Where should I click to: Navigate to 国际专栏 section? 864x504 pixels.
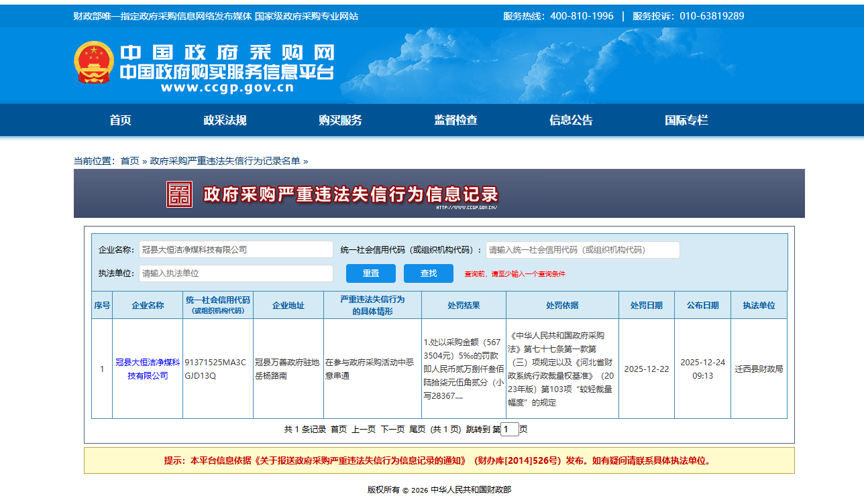tap(686, 120)
